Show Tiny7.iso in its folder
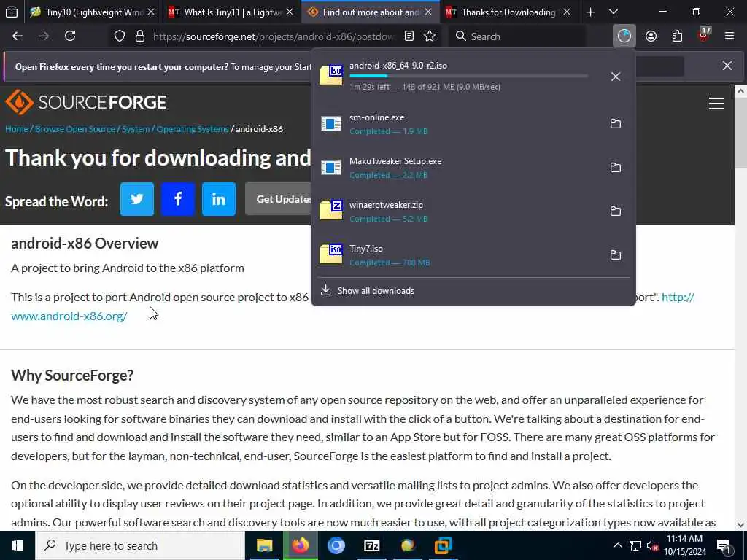747x560 pixels. tap(616, 255)
